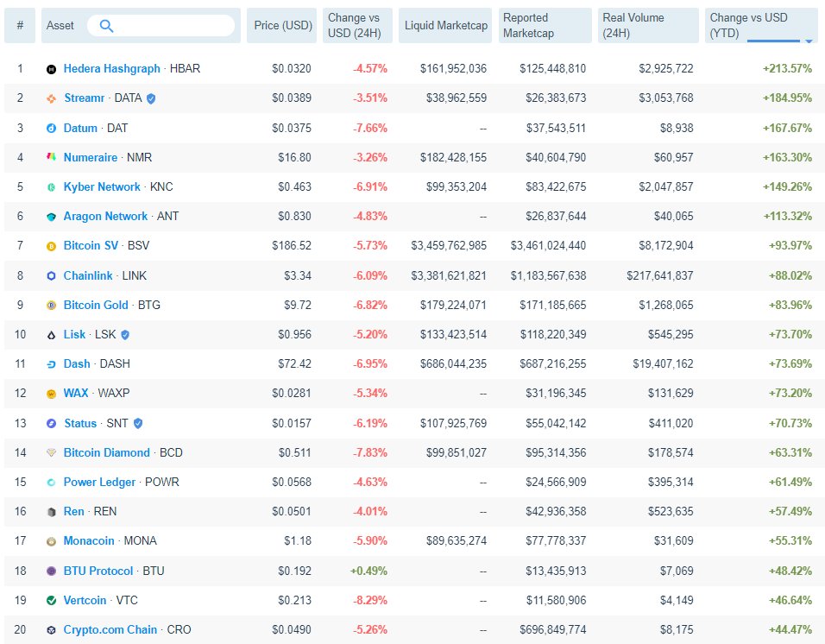Image resolution: width=825 pixels, height=644 pixels.
Task: Click the Ren coin icon
Action: pos(51,512)
